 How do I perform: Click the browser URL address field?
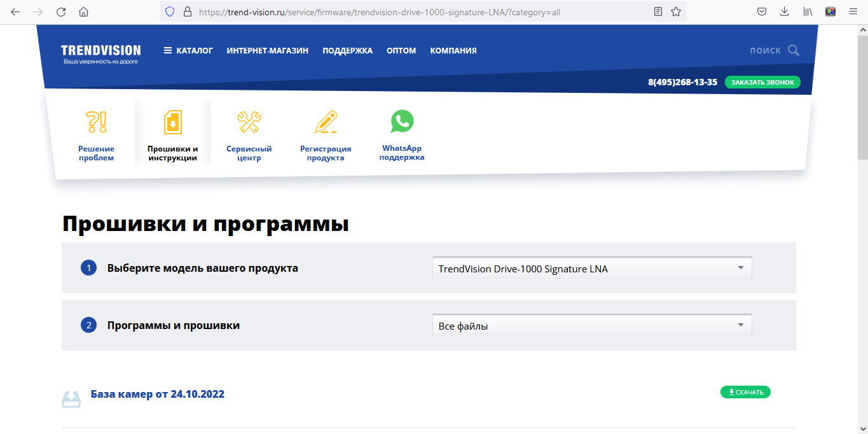424,11
